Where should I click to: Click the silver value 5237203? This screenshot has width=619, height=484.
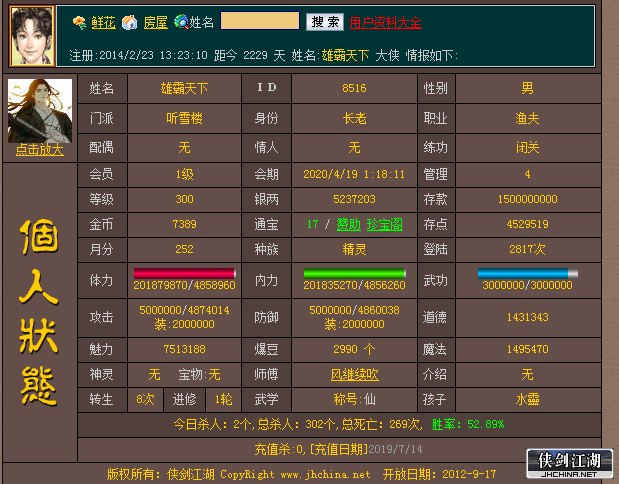(x=354, y=199)
